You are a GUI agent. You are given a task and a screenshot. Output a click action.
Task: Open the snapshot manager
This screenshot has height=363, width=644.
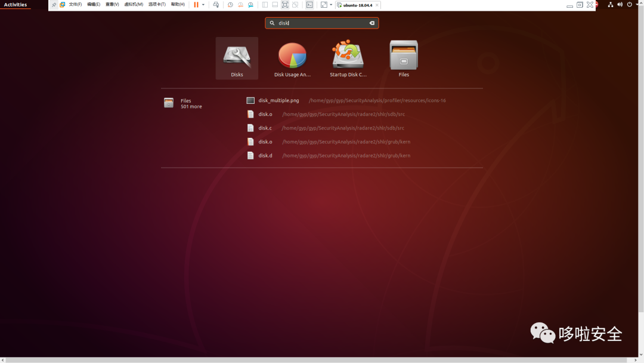click(x=250, y=5)
